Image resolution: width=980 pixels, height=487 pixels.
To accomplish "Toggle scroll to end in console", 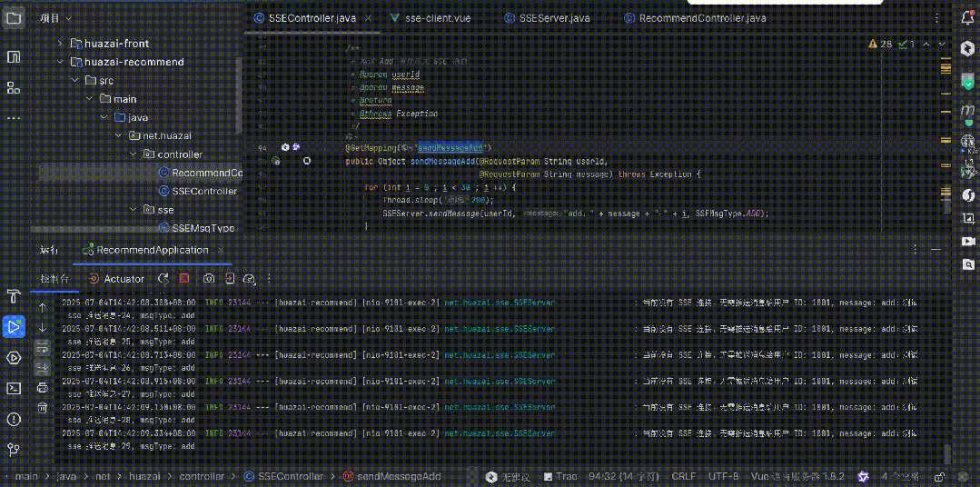I will click(42, 367).
